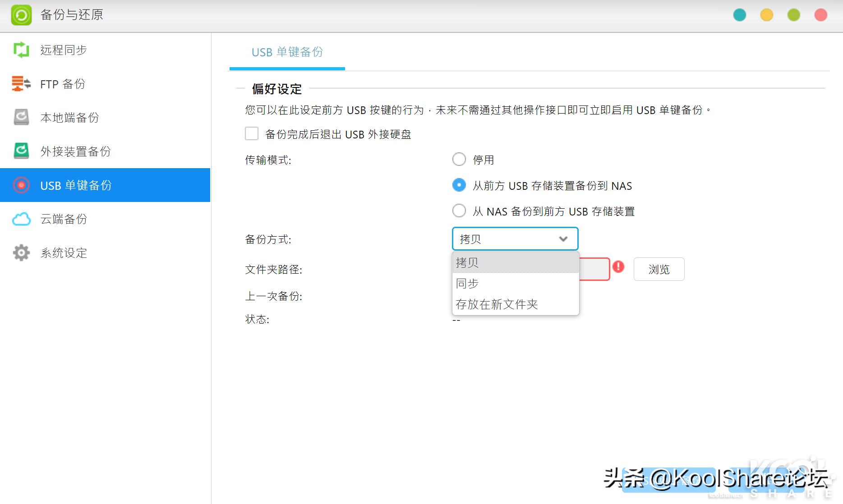Click the red error alert icon
The image size is (843, 504).
[x=618, y=267]
